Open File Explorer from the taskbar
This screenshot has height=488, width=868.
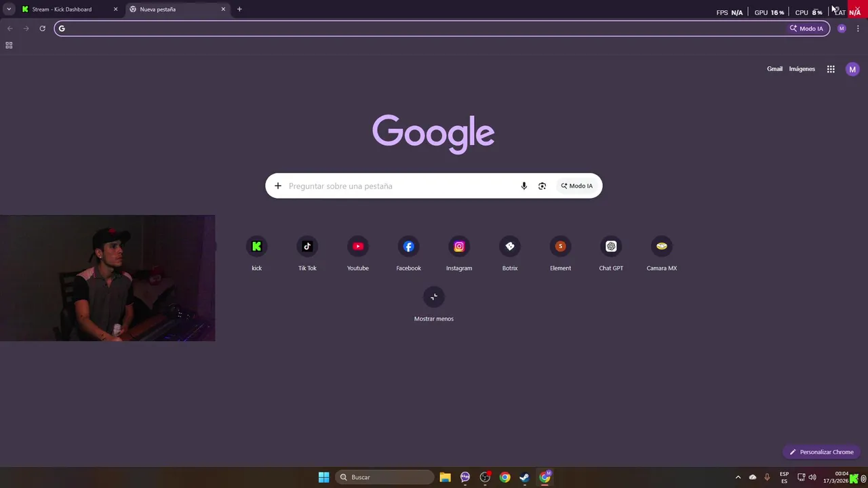click(445, 477)
